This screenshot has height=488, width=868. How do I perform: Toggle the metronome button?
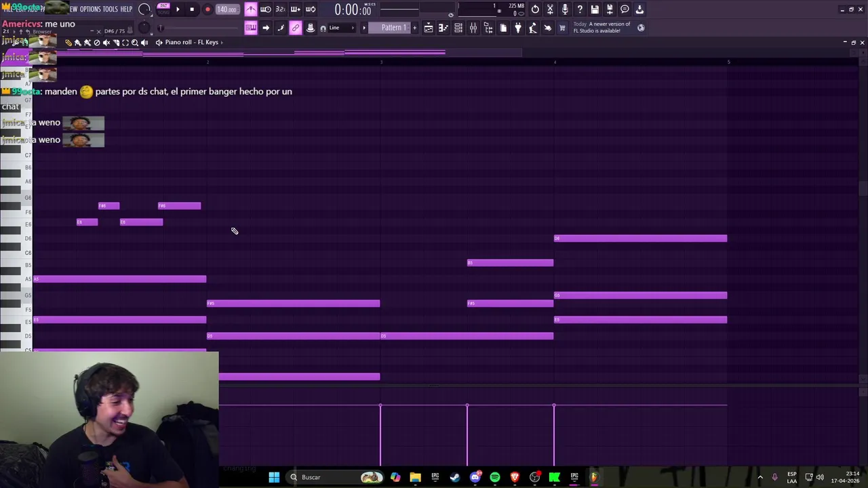(x=251, y=9)
